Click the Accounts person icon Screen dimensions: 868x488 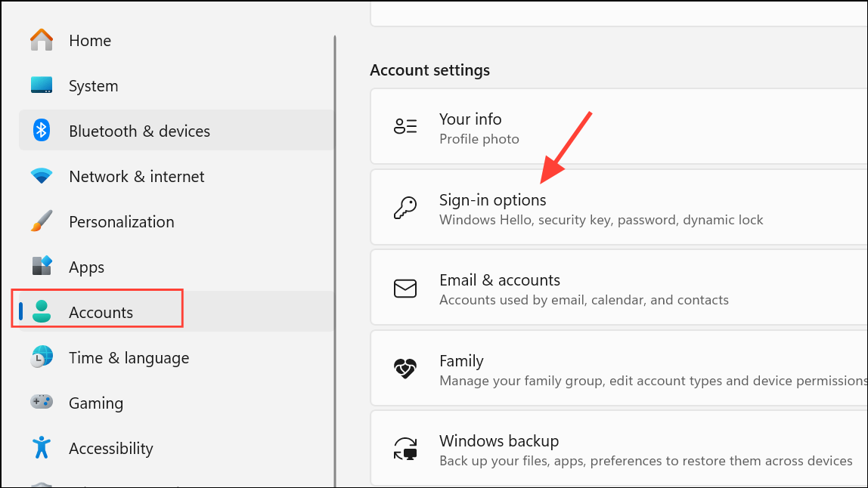click(x=42, y=311)
